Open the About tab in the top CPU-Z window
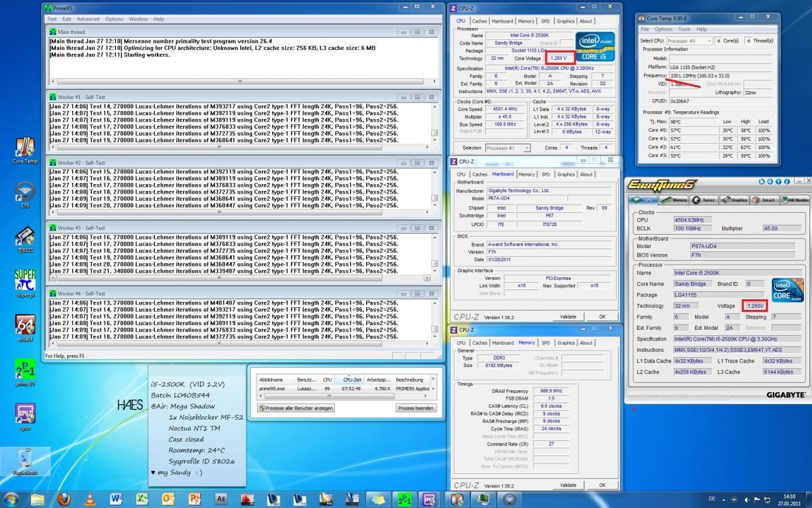 (x=585, y=21)
